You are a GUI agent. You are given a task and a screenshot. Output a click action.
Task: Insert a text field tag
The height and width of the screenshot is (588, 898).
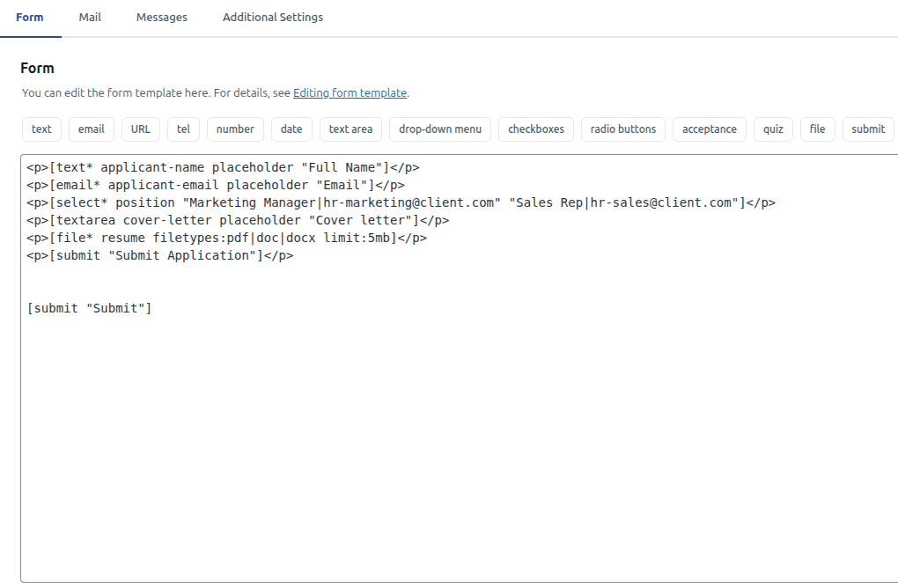pyautogui.click(x=41, y=129)
